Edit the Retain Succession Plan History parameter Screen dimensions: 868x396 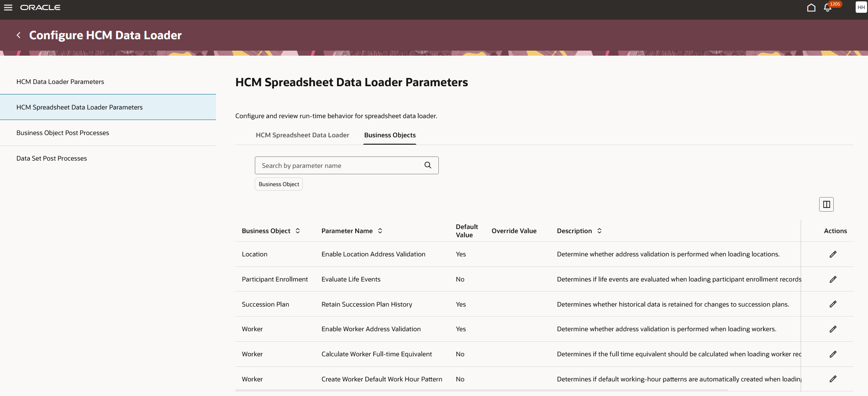[x=833, y=304]
